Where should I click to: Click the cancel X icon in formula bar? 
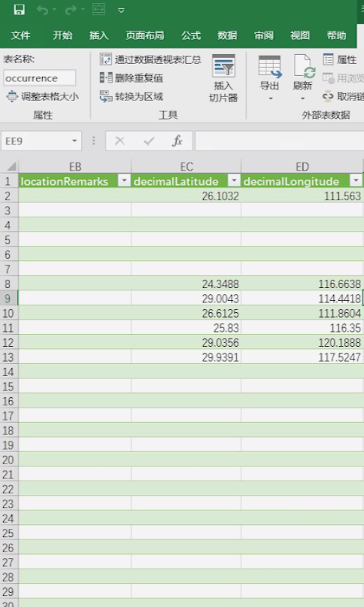pyautogui.click(x=120, y=141)
